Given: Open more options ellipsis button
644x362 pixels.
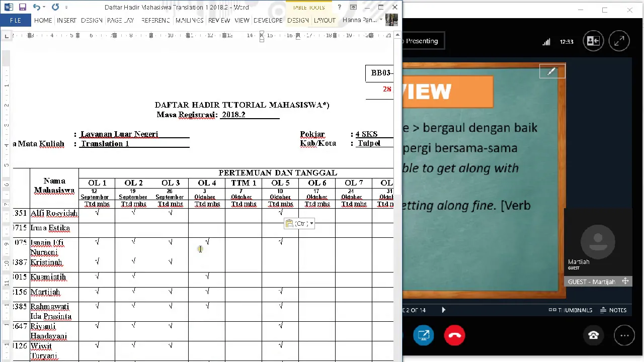Looking at the screenshot, I should 624,335.
